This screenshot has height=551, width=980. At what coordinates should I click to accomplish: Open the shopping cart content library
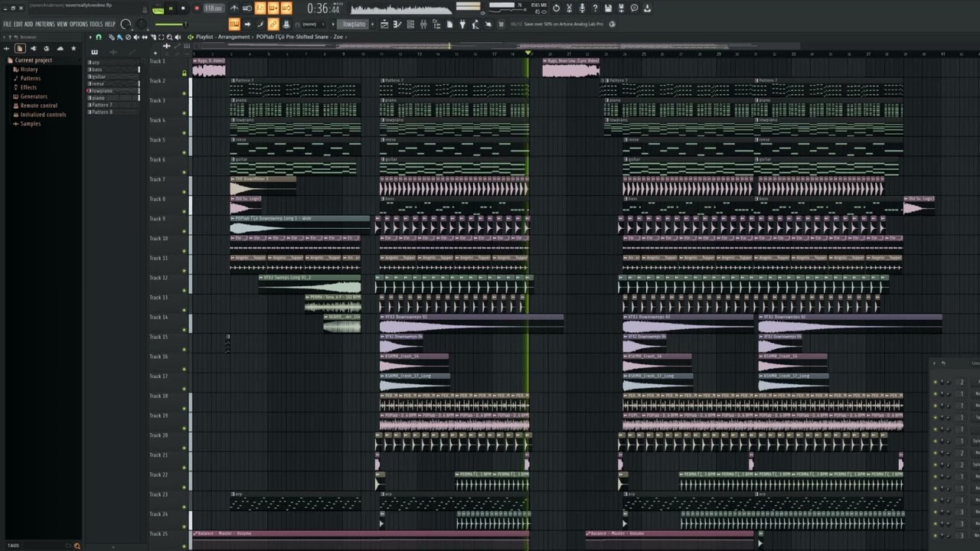tap(501, 24)
